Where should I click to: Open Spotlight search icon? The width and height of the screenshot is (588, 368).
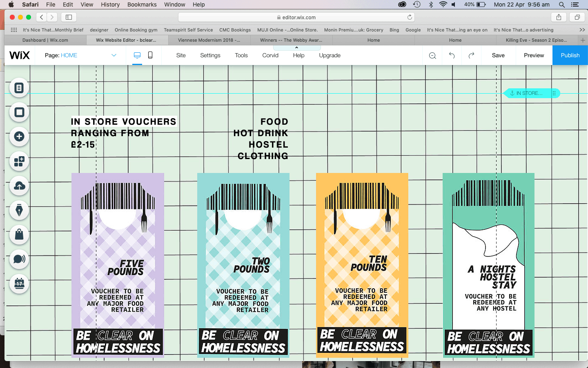[562, 4]
